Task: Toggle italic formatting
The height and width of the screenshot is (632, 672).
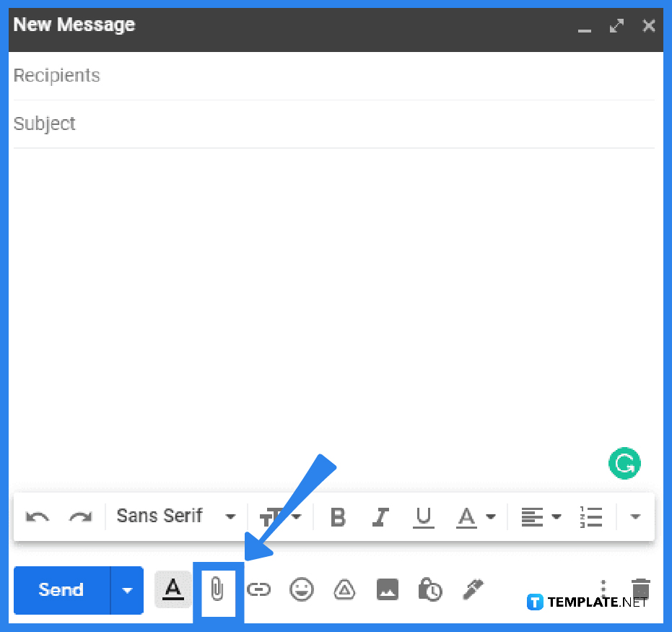Action: pos(380,516)
